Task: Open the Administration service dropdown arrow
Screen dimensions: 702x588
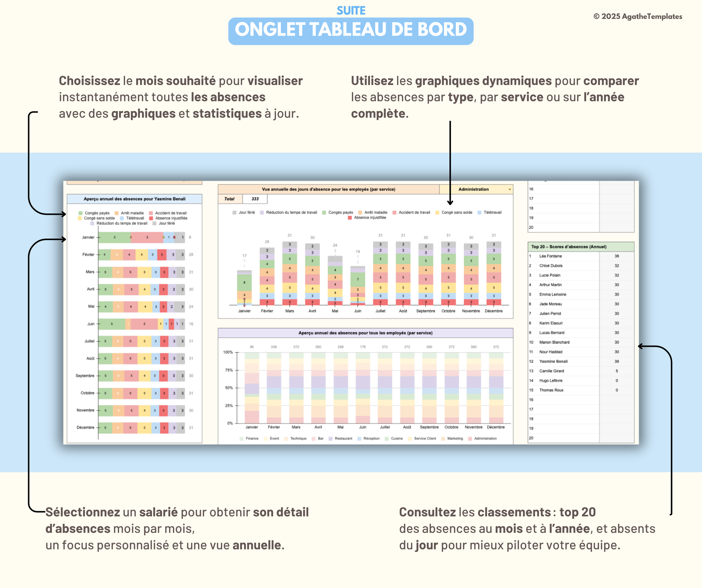Action: (509, 190)
